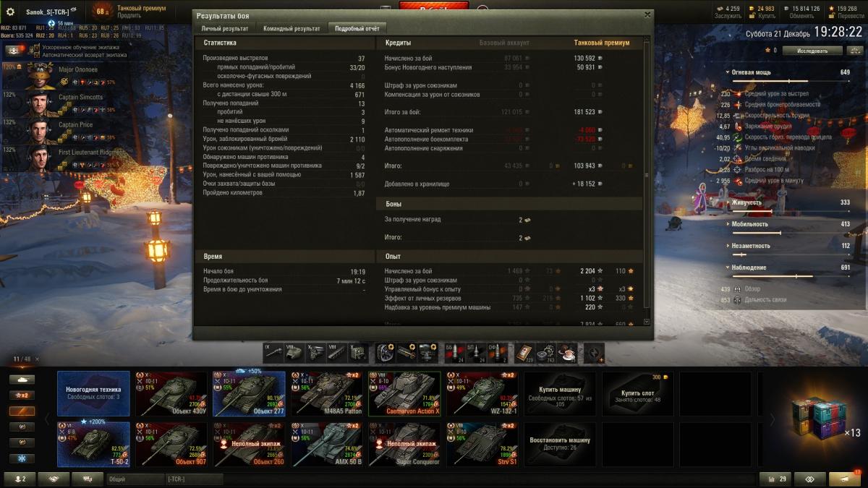
Task: Select the WZ-132-1 tank
Action: coord(482,394)
